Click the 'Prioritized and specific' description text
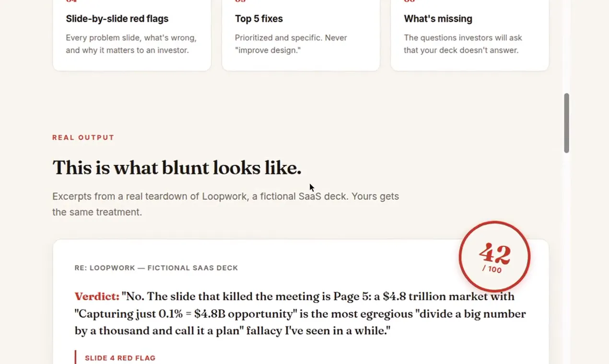Image resolution: width=609 pixels, height=364 pixels. (291, 44)
